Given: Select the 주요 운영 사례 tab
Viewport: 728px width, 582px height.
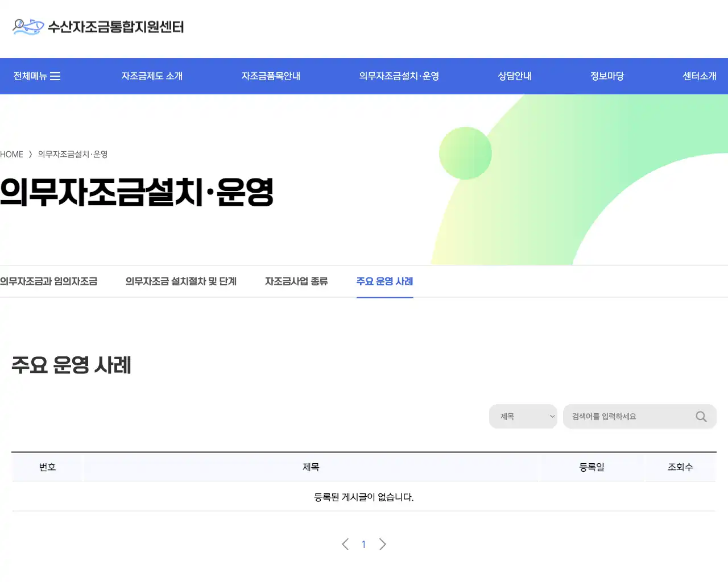Looking at the screenshot, I should click(x=384, y=281).
